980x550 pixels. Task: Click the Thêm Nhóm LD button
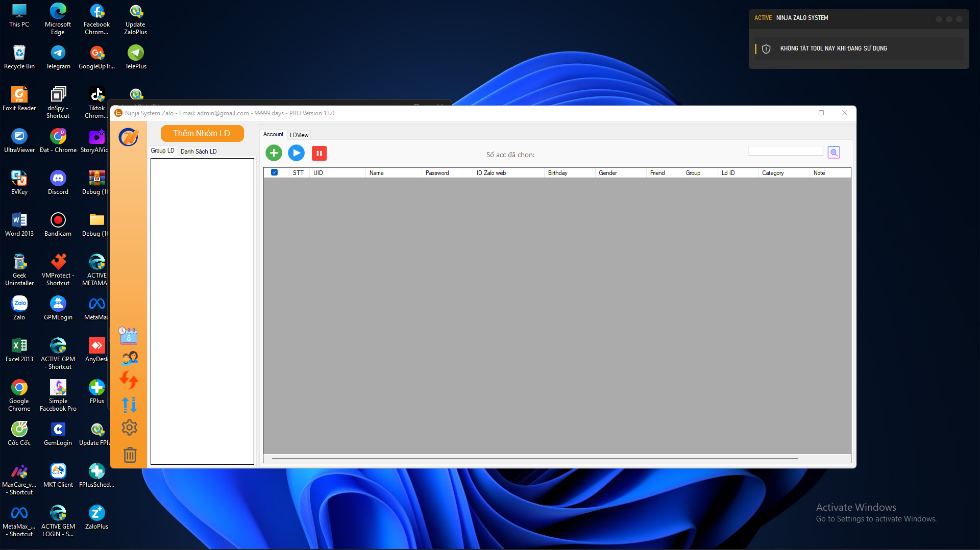(202, 134)
